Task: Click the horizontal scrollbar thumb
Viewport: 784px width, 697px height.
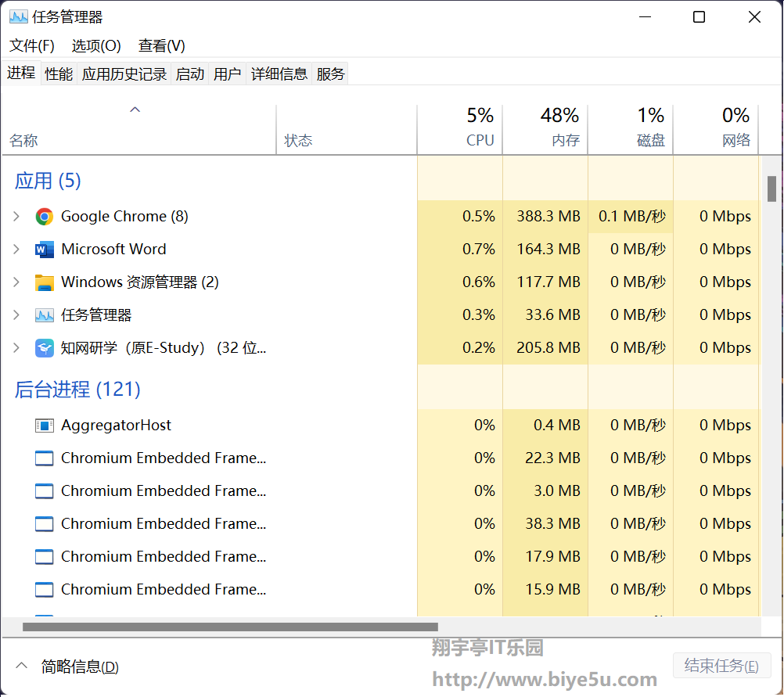Action: [x=230, y=627]
